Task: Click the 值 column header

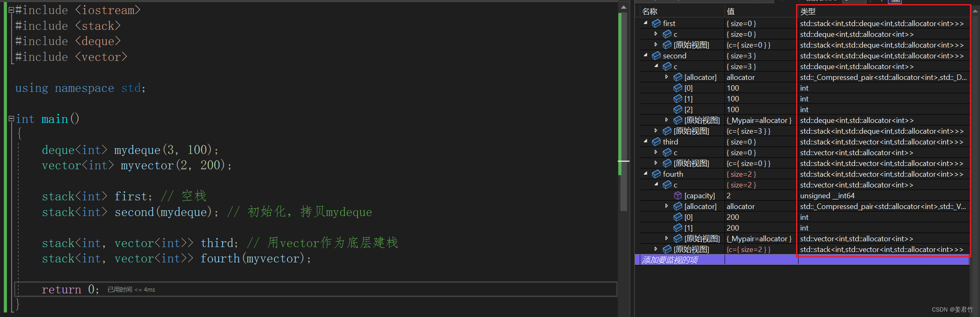Action: 761,12
